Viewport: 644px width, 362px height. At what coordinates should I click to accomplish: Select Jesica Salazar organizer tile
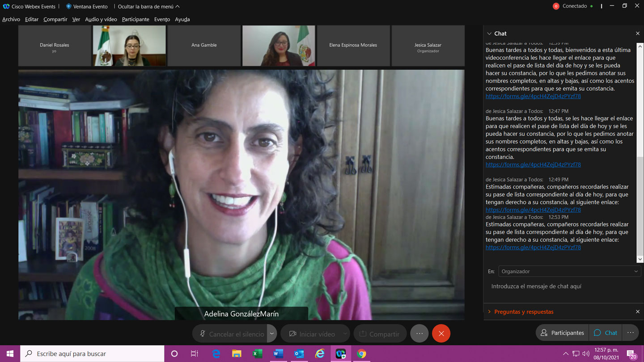428,46
